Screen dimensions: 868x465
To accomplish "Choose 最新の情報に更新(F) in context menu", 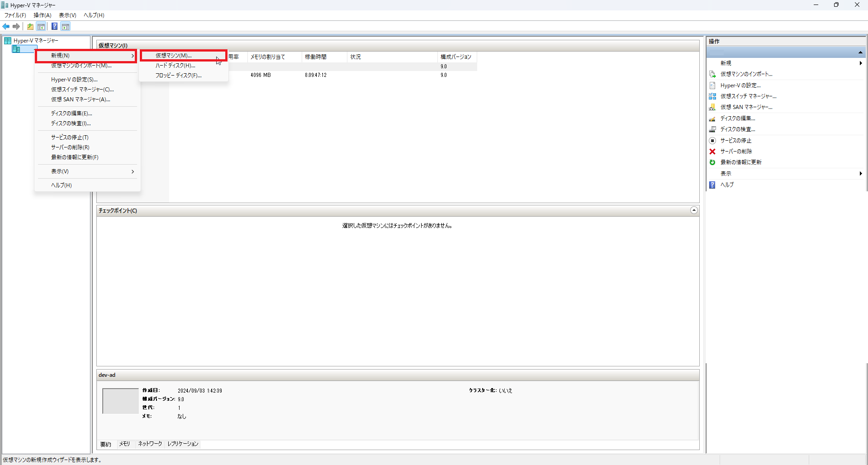I will click(x=87, y=157).
